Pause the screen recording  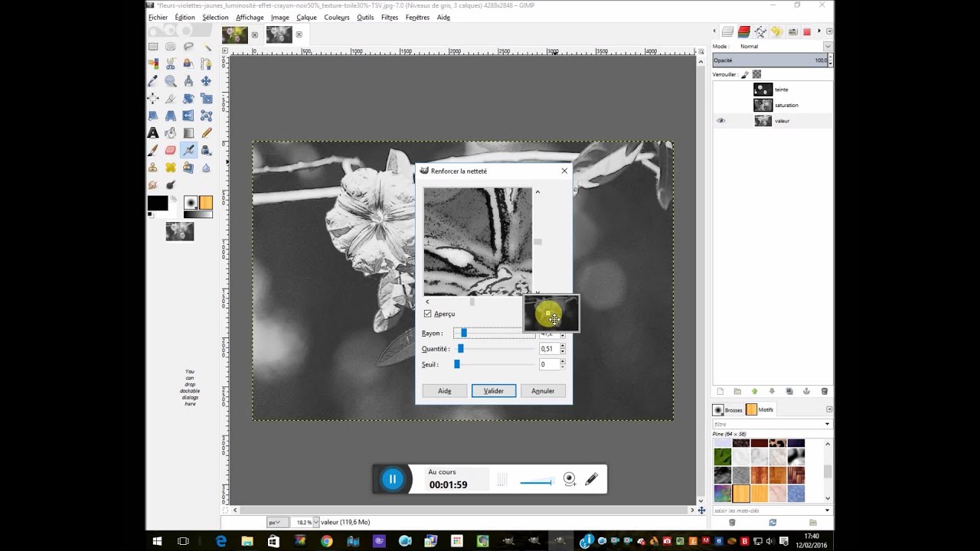392,479
